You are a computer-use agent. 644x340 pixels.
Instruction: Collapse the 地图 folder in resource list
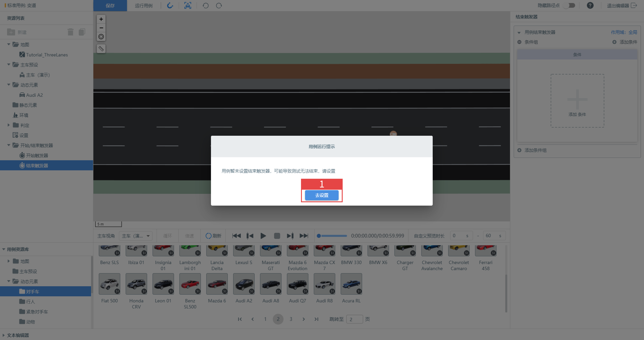(9, 45)
